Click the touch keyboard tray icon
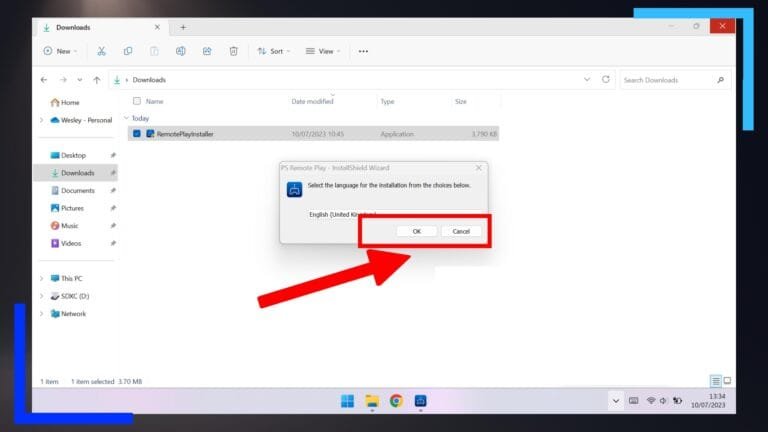Screen dimensions: 768x432 click(633, 401)
